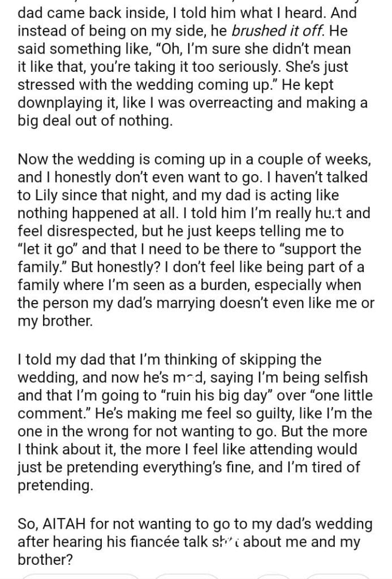Click the wide leftmost pill button under the post
Screen dimensions: 392x579
coord(79,576)
